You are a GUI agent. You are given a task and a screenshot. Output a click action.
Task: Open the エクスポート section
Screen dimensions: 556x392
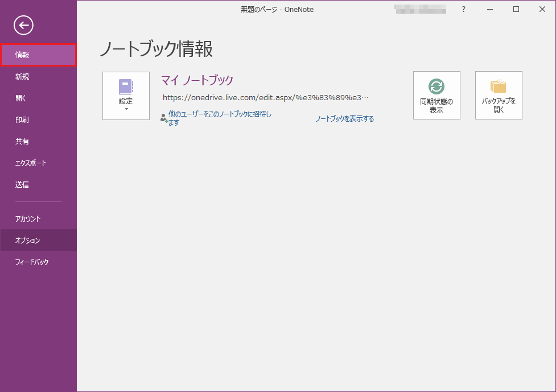point(38,163)
